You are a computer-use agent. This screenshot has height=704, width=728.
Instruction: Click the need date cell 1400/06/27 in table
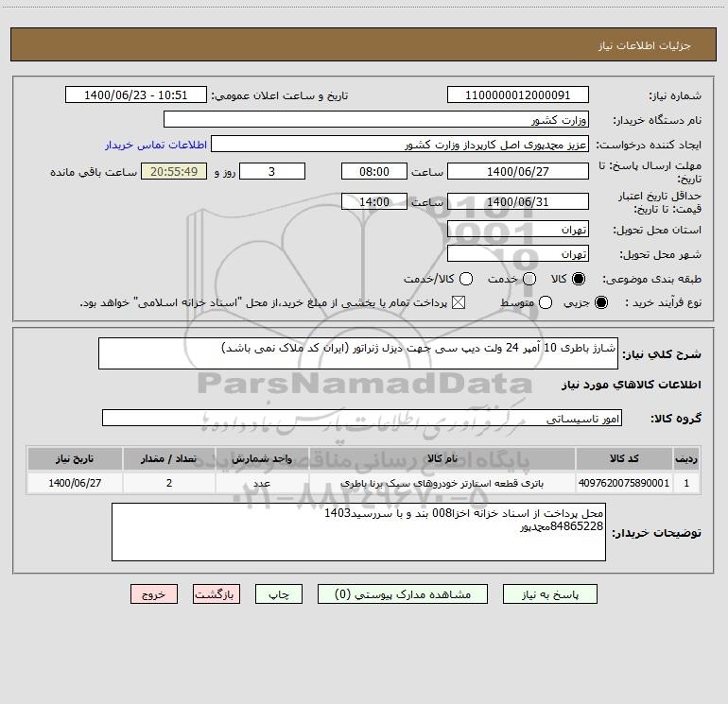tap(75, 483)
